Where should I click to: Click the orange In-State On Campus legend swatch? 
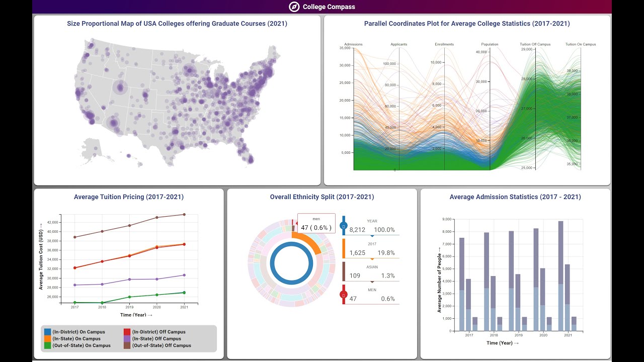pyautogui.click(x=48, y=339)
